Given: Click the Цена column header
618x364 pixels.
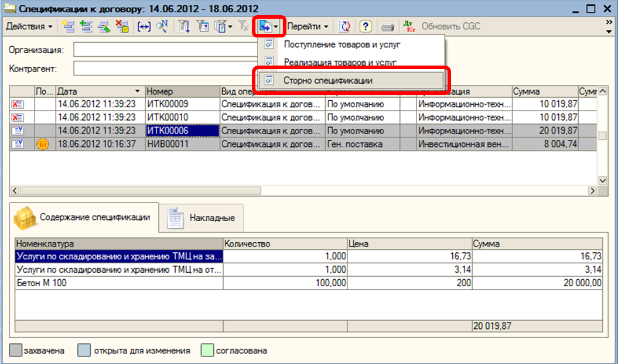Looking at the screenshot, I should click(409, 244).
